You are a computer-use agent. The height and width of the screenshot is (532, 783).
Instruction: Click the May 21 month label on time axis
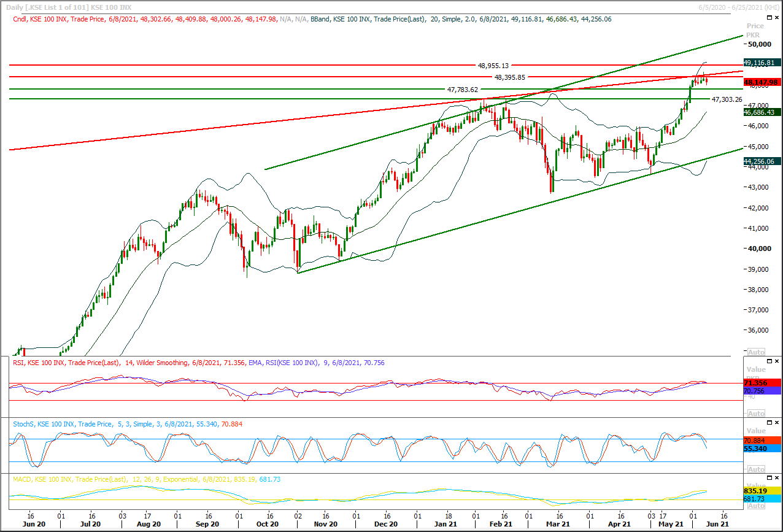[x=671, y=525]
